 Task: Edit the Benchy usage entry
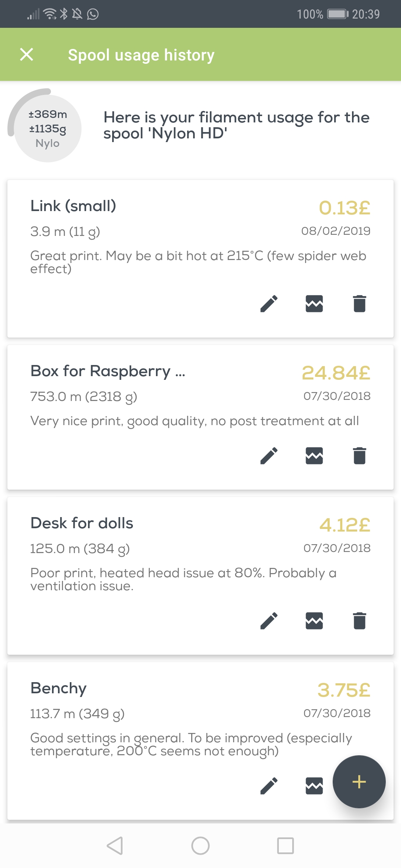point(269,786)
